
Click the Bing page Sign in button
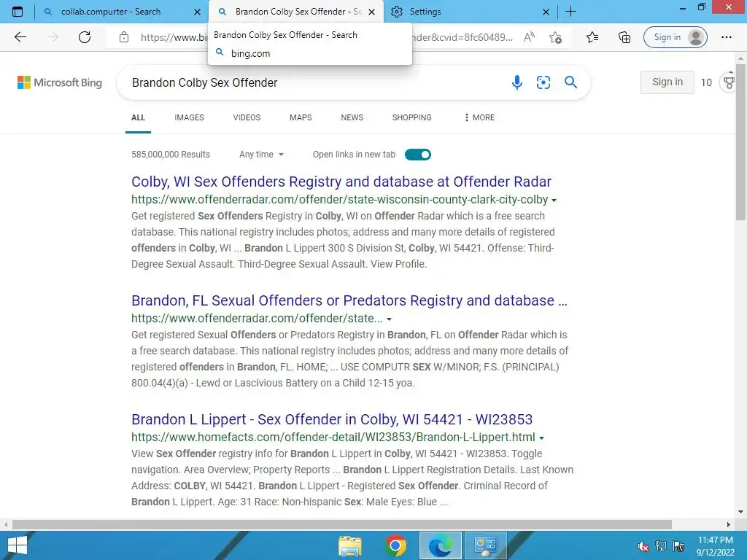pyautogui.click(x=667, y=82)
